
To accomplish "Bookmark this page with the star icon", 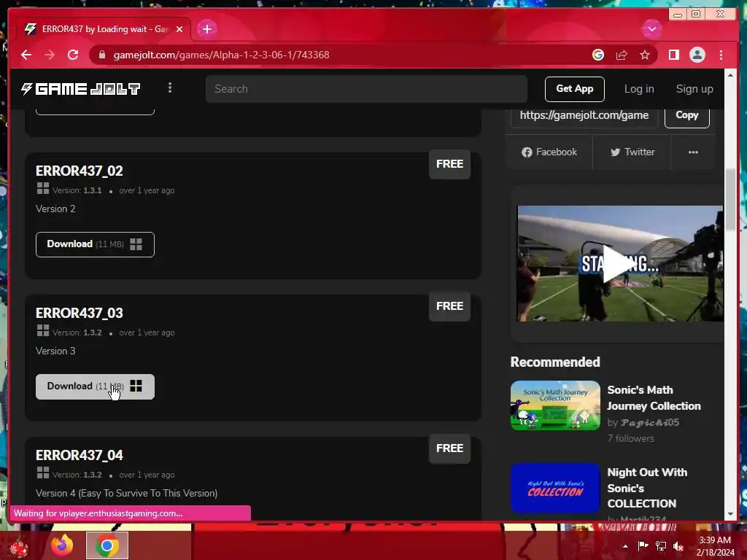I will click(645, 55).
